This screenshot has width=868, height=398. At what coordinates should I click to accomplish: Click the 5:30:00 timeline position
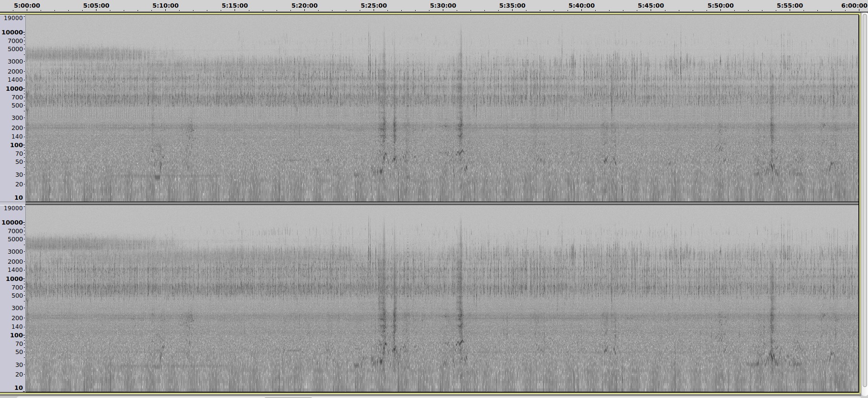[443, 6]
